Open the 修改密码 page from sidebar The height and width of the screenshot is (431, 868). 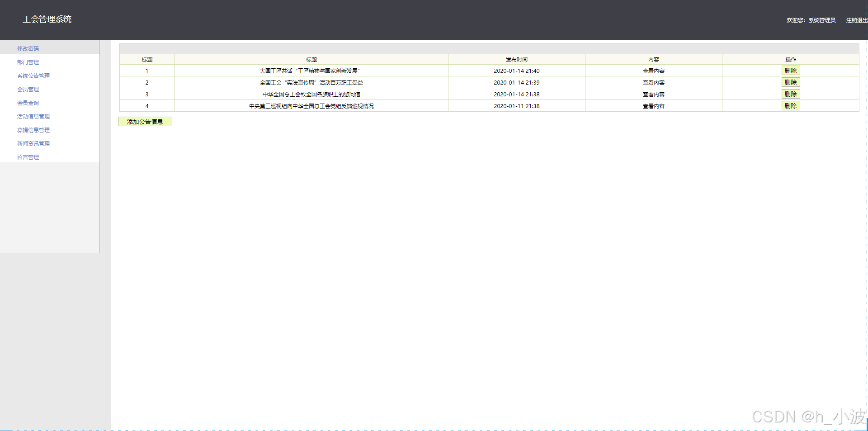coord(28,48)
